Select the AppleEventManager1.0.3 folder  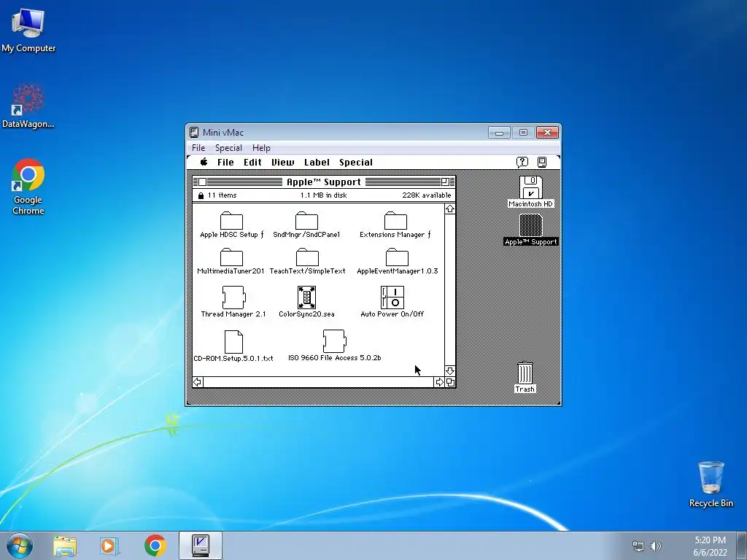tap(397, 257)
